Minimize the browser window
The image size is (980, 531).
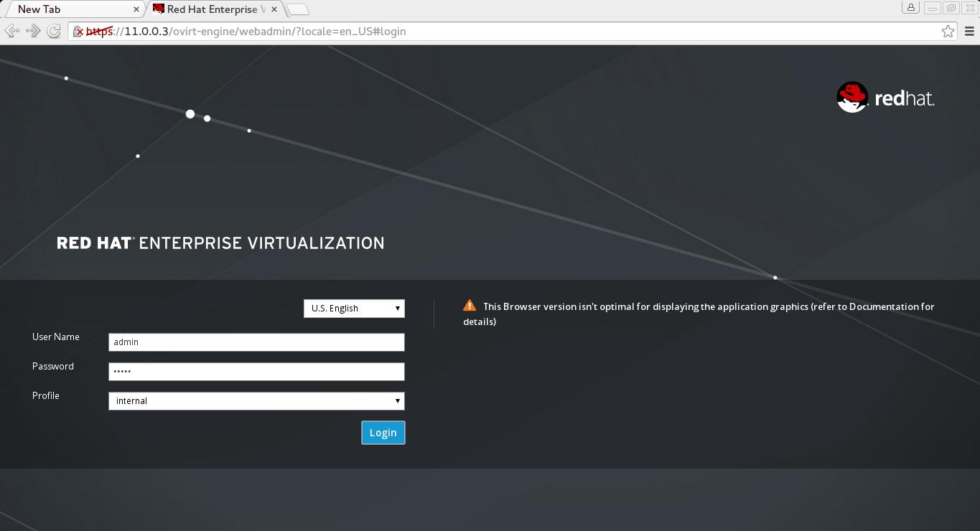point(933,8)
